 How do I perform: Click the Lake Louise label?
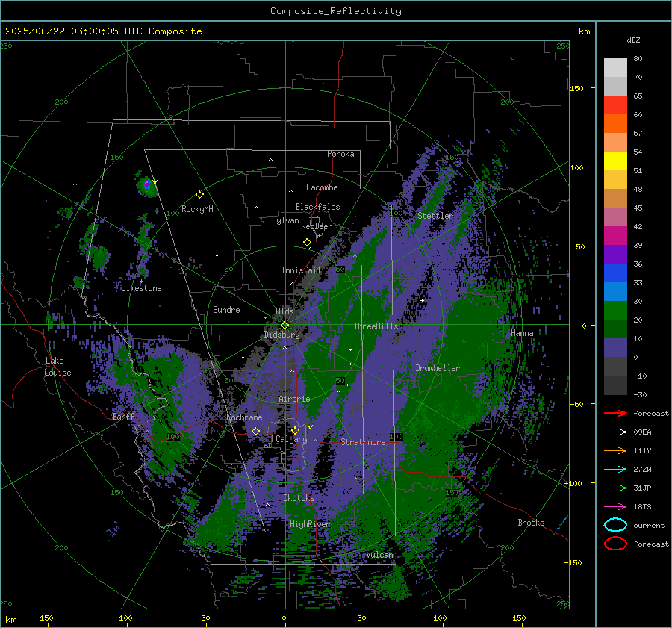point(57,367)
